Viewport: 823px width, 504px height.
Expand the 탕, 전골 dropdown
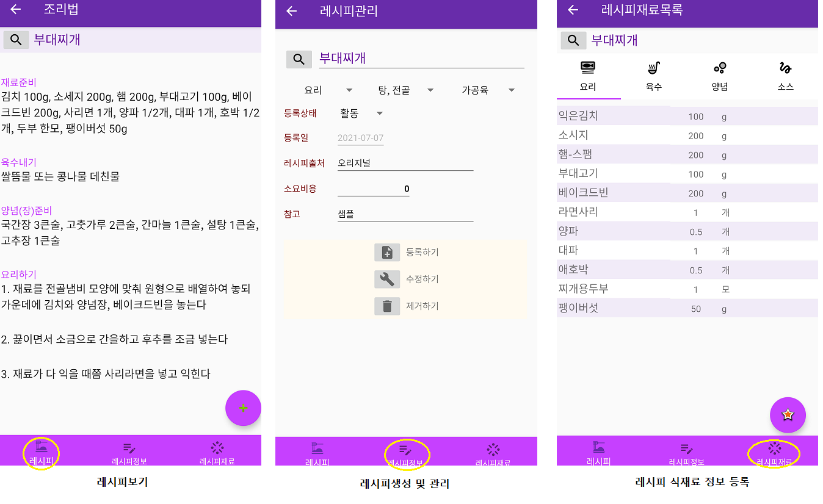[406, 90]
